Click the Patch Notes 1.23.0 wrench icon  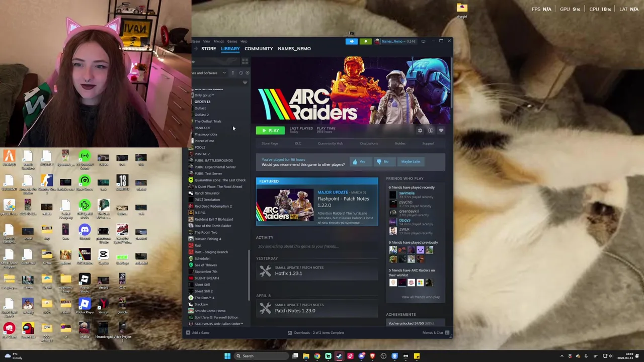click(265, 309)
